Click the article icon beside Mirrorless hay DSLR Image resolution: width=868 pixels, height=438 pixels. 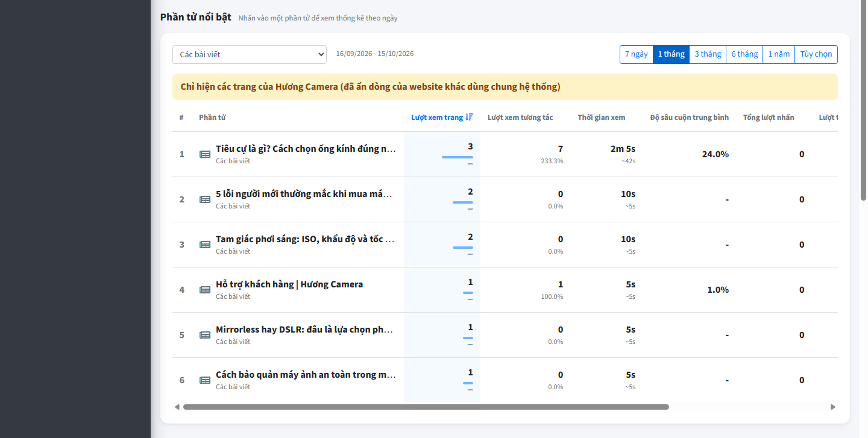tap(205, 335)
